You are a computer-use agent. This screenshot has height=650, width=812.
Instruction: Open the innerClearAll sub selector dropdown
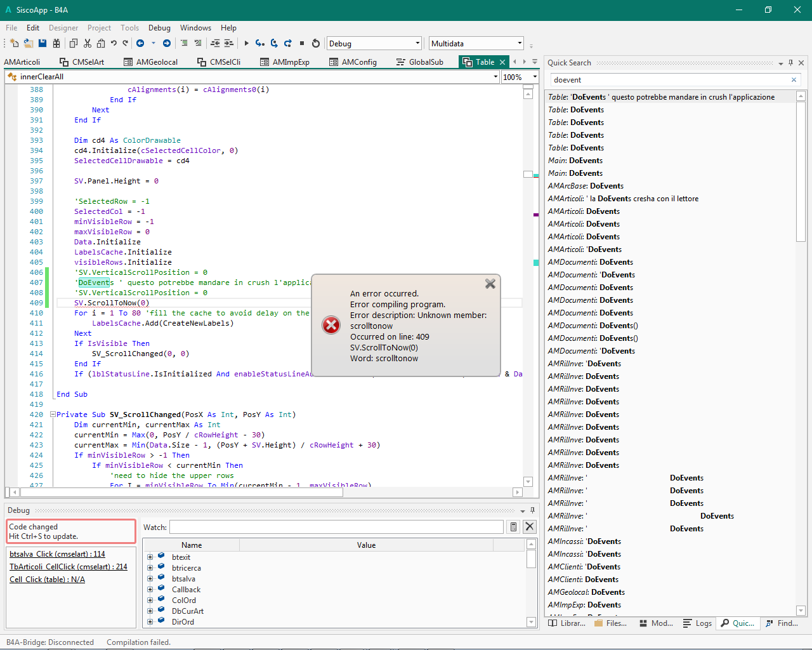(x=495, y=77)
